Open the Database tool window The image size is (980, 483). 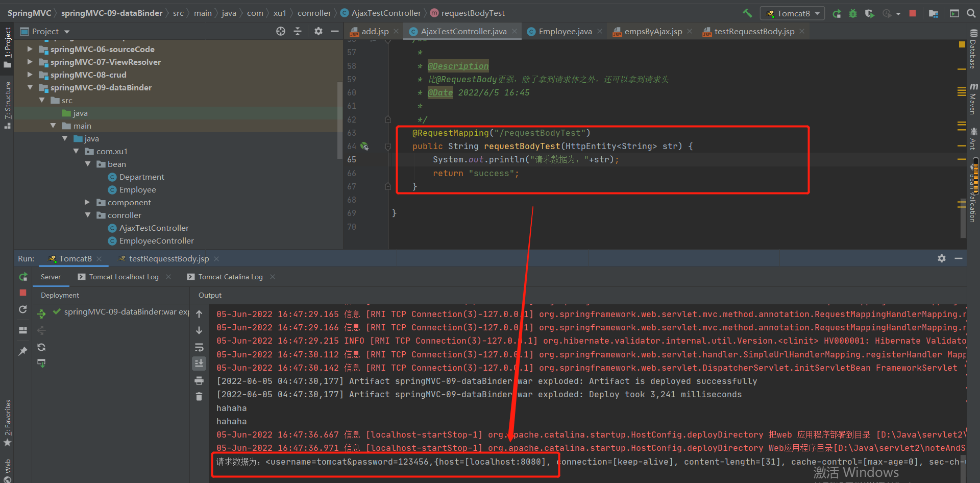tap(973, 49)
